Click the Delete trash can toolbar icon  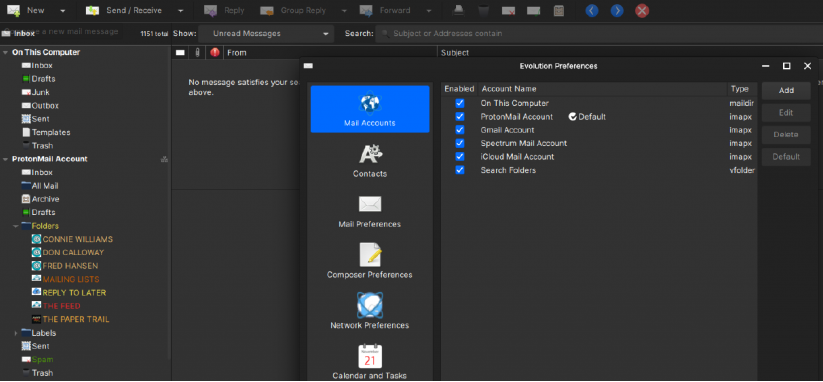coord(483,10)
